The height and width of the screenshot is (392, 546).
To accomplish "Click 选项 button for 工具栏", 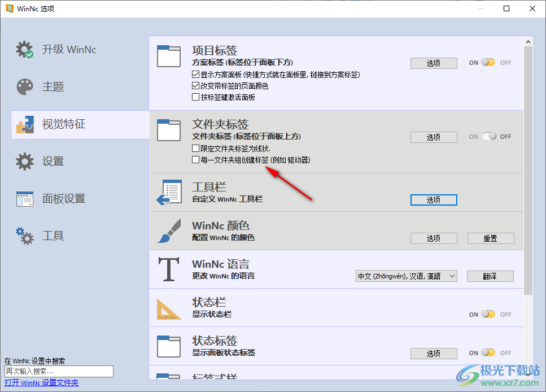I will (x=434, y=199).
